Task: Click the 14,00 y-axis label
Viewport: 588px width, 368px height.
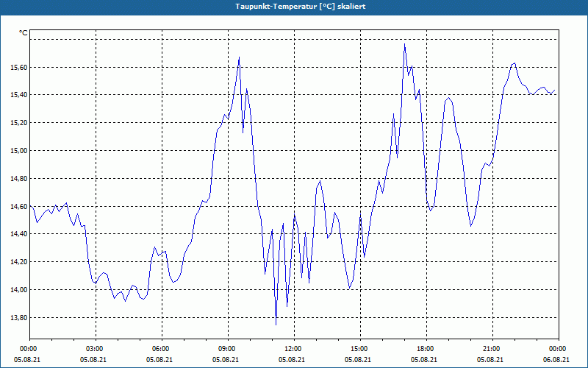Action: tap(19, 289)
